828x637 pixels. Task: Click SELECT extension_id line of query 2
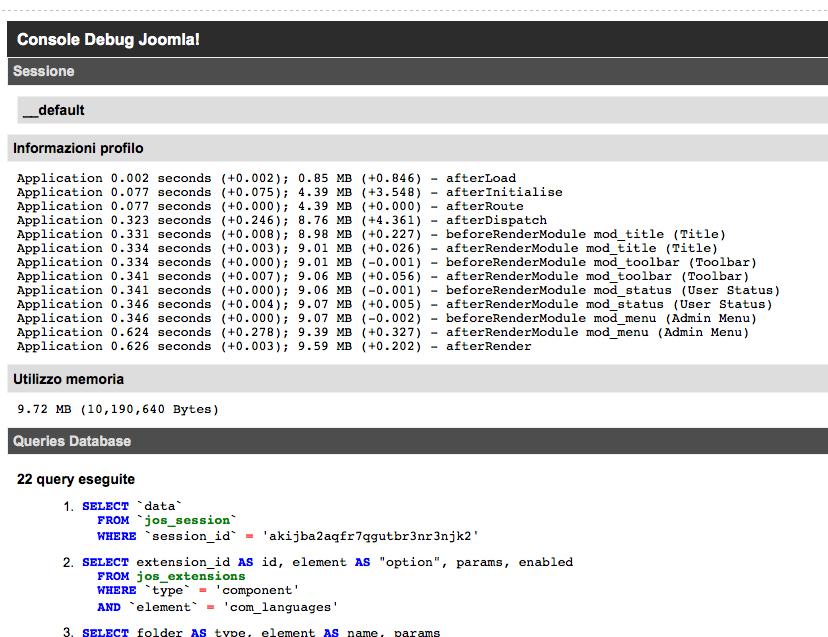coord(327,562)
